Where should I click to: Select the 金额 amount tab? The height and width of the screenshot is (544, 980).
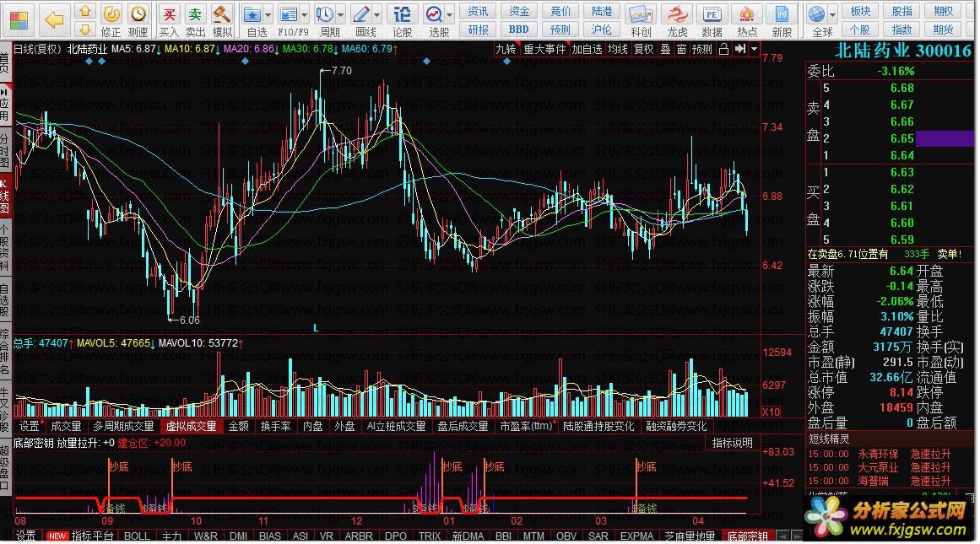(238, 426)
